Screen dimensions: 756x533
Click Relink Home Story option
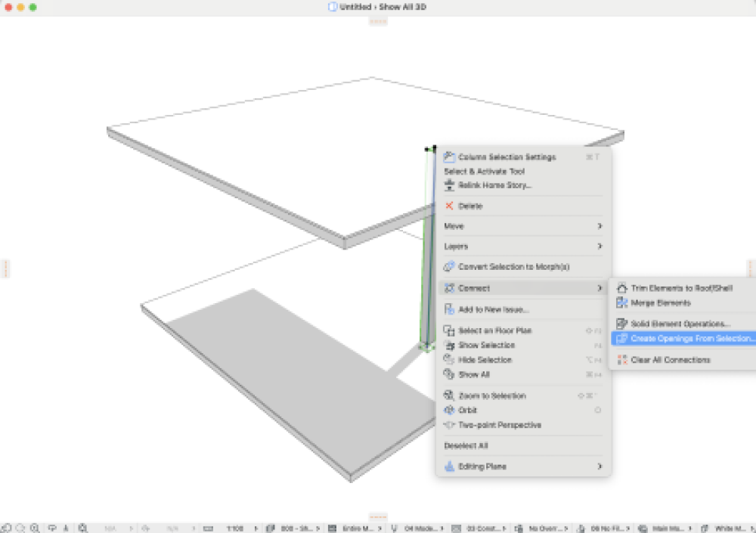(494, 185)
